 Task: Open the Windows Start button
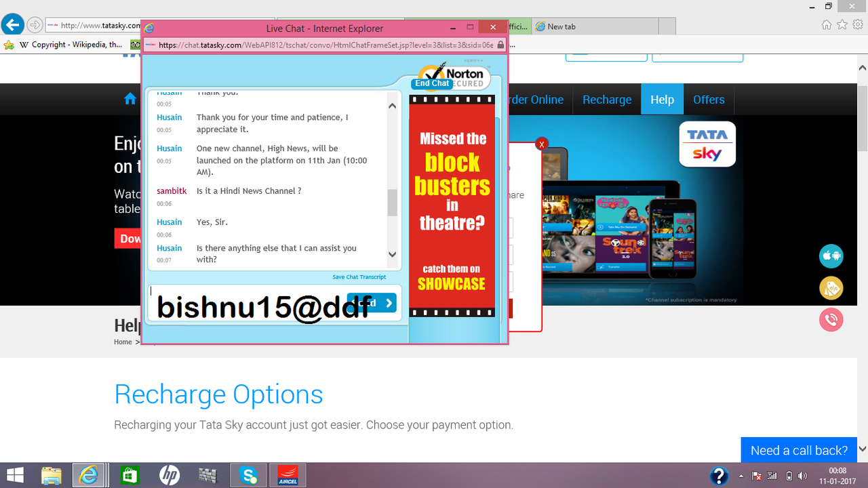15,475
